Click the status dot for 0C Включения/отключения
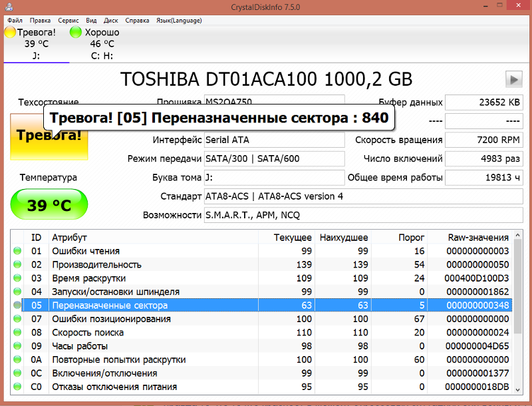The width and height of the screenshot is (532, 406). tap(17, 373)
